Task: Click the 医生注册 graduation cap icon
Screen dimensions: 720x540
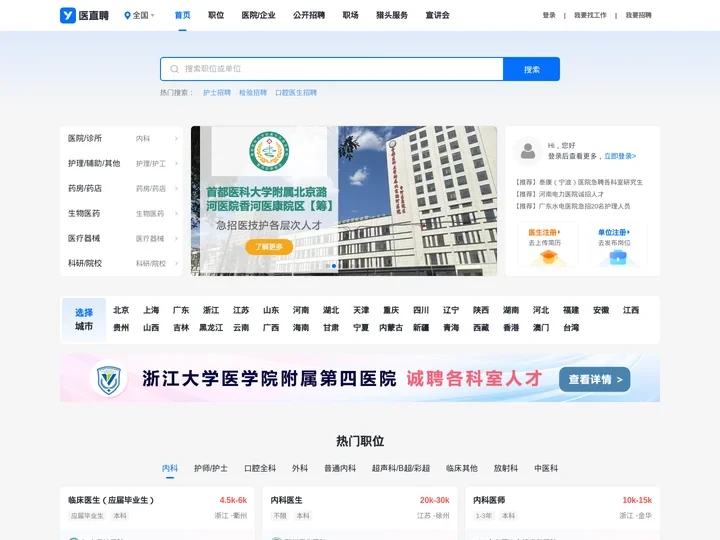Action: (548, 257)
